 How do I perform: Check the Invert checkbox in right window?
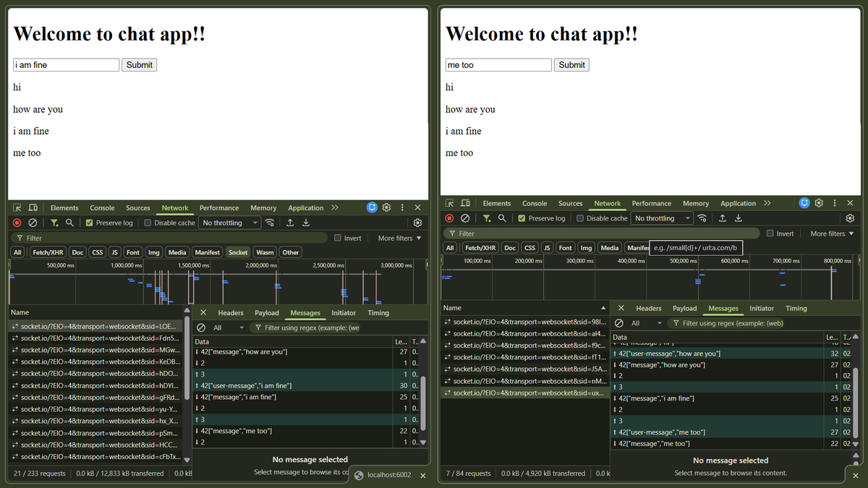(770, 234)
